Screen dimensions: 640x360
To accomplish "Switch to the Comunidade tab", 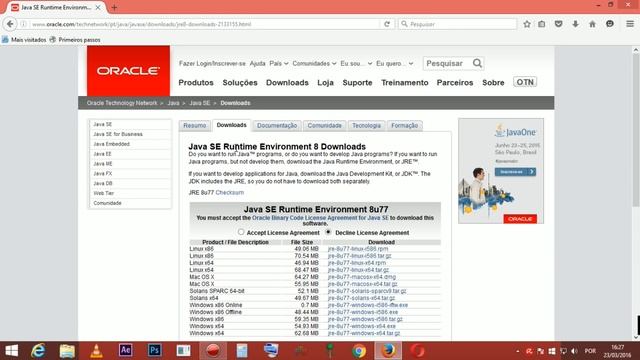I will pos(324,125).
